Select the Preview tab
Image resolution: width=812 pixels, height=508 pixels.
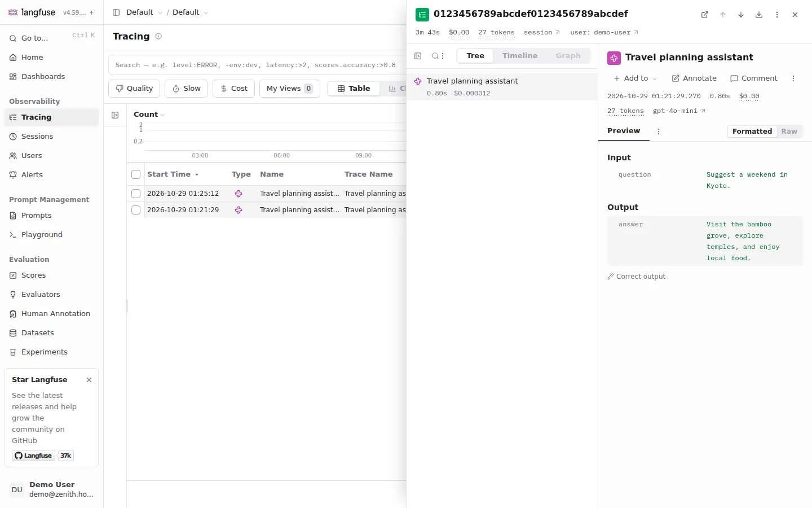pos(624,131)
